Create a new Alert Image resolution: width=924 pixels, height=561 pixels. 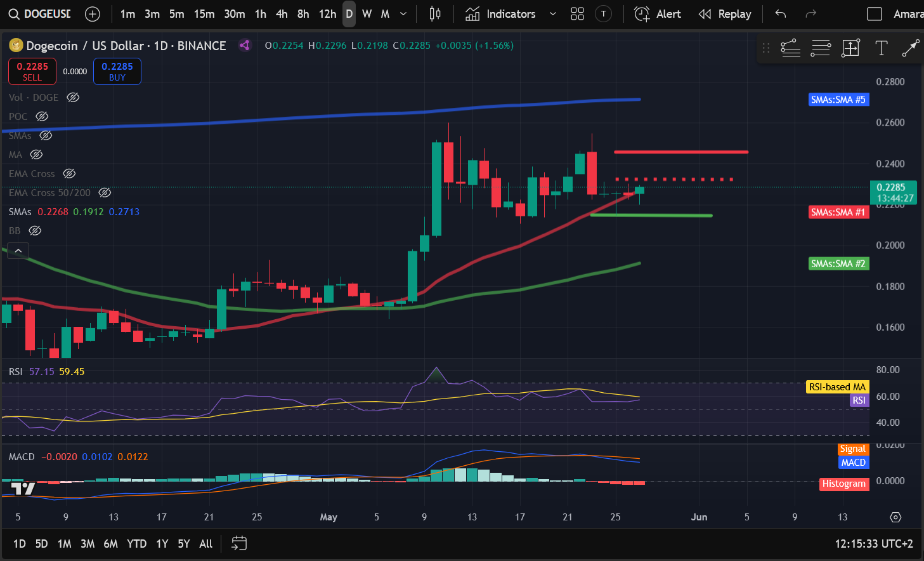point(658,14)
